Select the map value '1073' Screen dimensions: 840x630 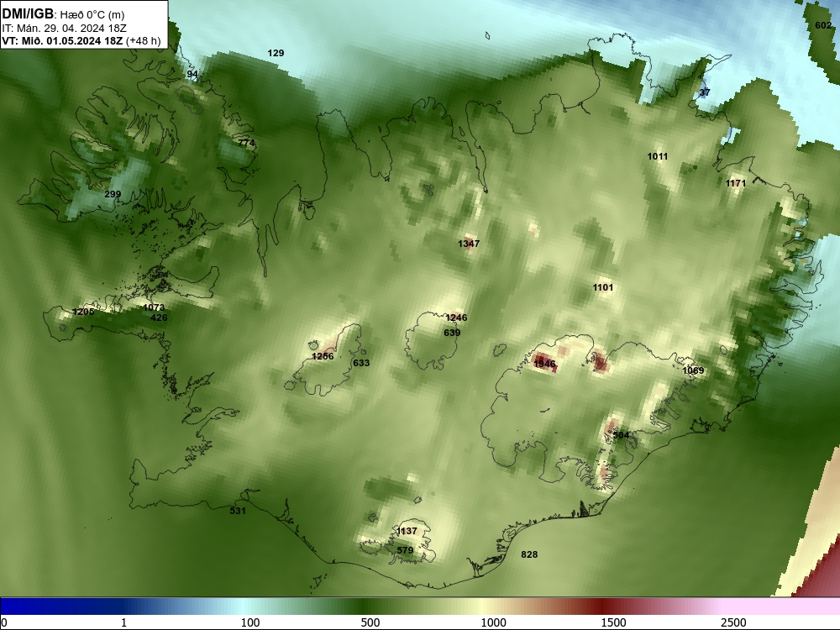(154, 307)
